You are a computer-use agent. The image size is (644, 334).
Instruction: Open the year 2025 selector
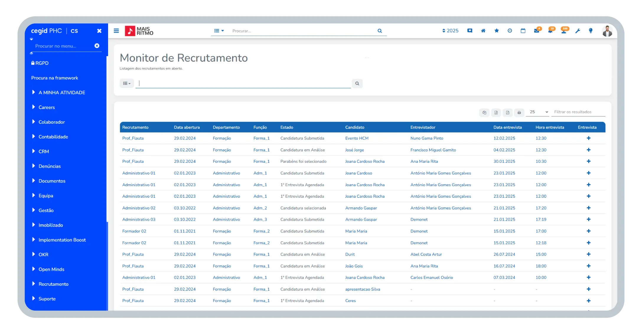tap(450, 31)
